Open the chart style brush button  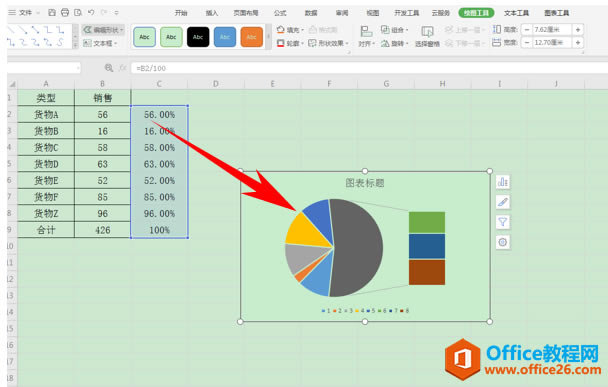click(x=503, y=202)
